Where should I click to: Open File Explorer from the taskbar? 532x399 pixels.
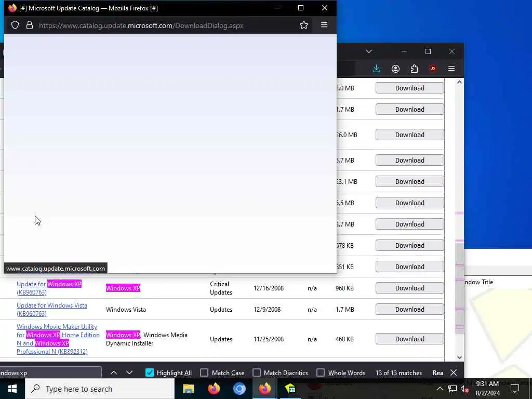tap(188, 389)
